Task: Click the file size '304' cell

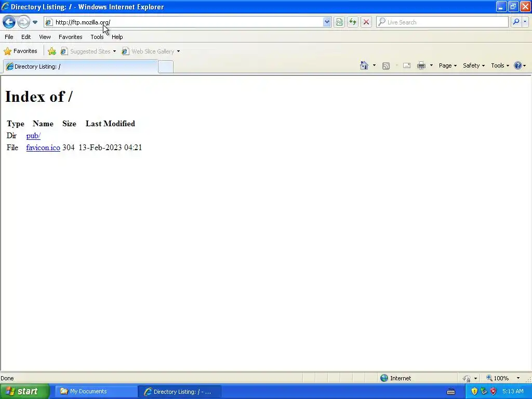Action: [x=69, y=148]
